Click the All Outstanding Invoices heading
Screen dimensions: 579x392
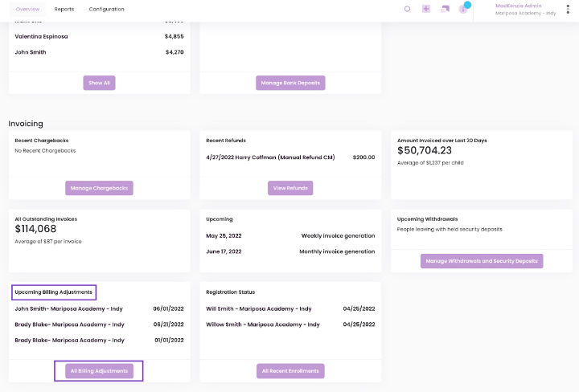[x=46, y=219]
